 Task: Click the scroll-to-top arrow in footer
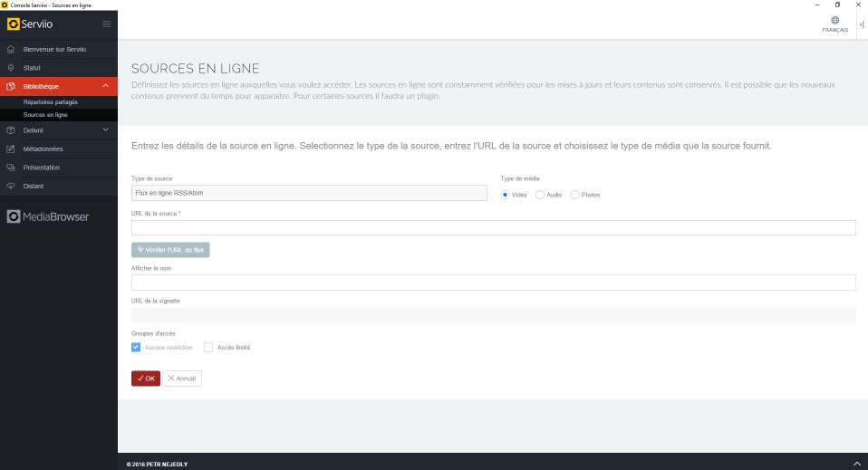(x=857, y=464)
